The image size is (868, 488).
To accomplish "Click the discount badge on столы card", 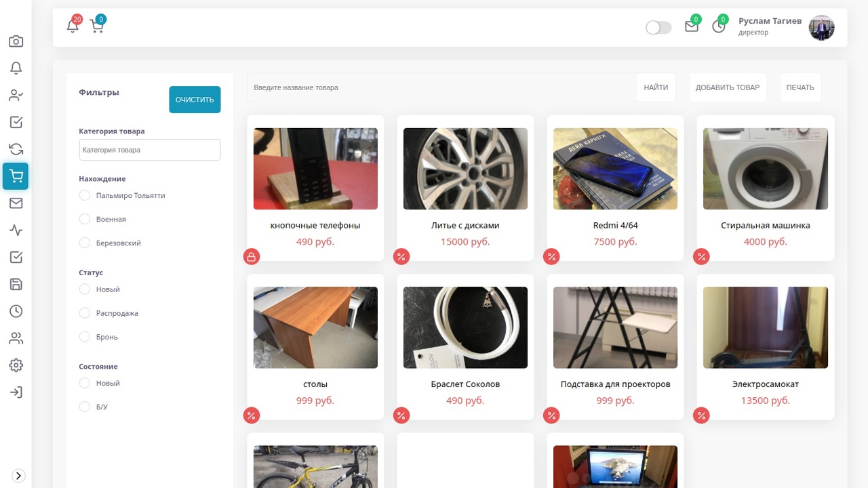I will click(252, 415).
